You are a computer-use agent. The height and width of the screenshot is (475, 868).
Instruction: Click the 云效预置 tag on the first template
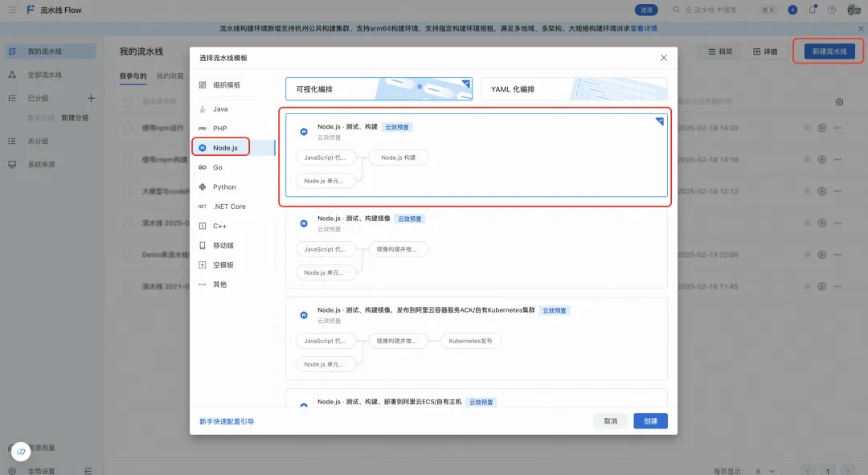(397, 127)
